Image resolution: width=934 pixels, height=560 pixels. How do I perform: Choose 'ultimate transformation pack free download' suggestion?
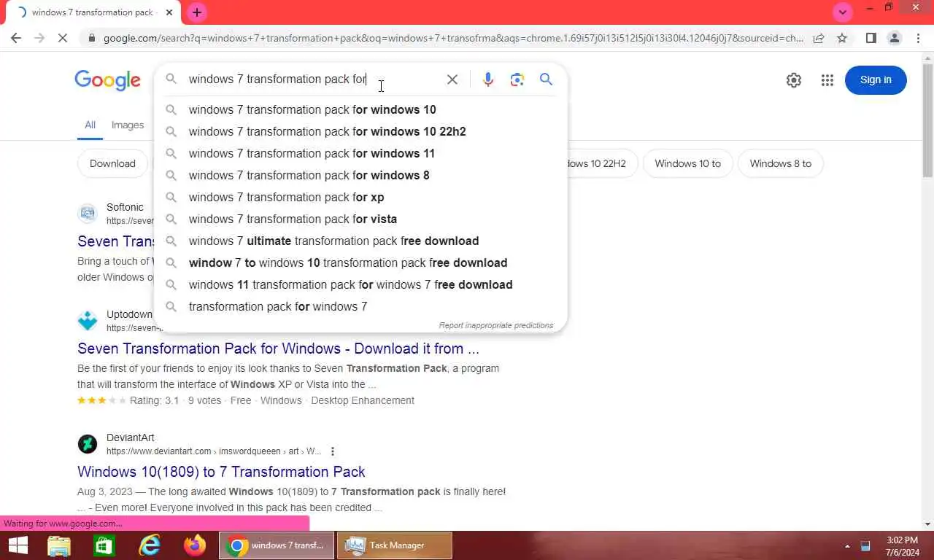(360, 241)
